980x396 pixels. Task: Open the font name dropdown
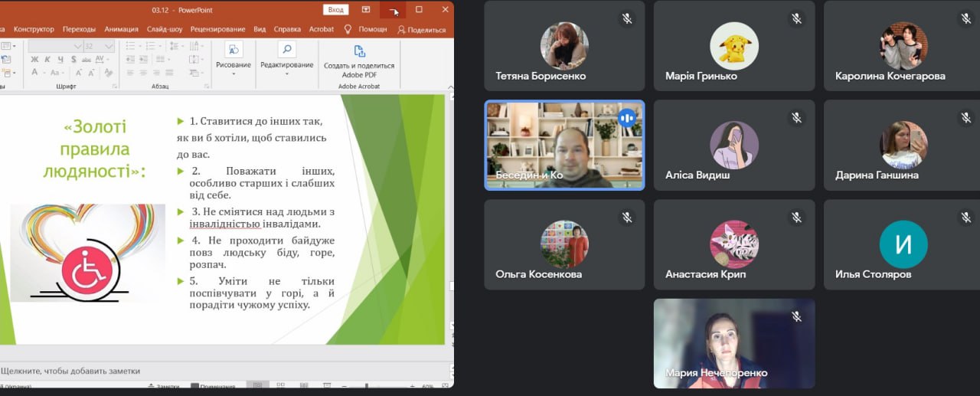pos(77,46)
